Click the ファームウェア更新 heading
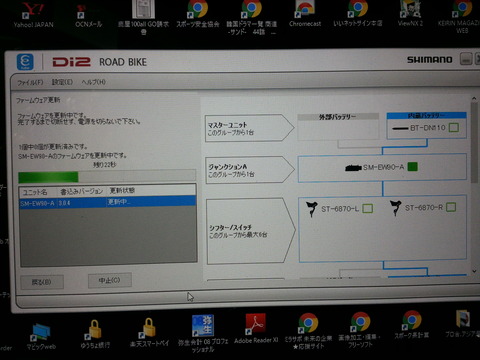 [38, 100]
